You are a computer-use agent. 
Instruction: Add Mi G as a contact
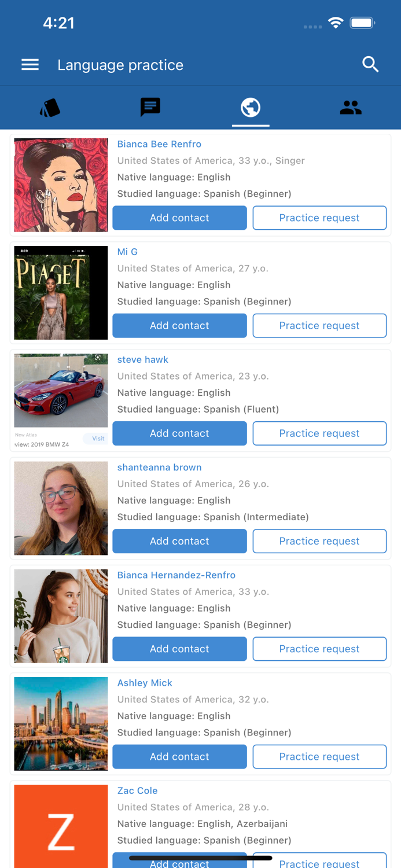point(179,325)
